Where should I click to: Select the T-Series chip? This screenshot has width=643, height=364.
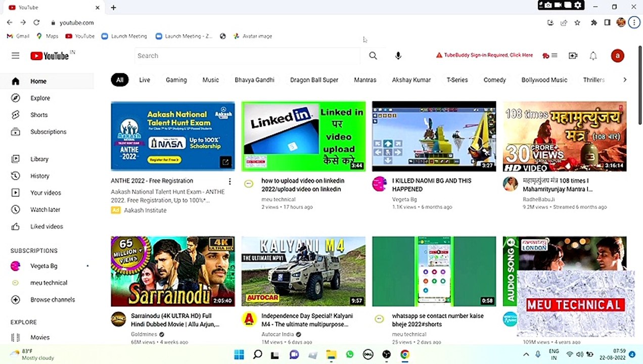click(457, 80)
